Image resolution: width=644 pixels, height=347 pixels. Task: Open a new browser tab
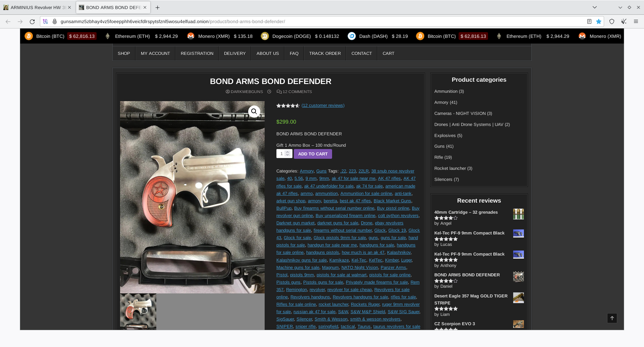point(157,7)
